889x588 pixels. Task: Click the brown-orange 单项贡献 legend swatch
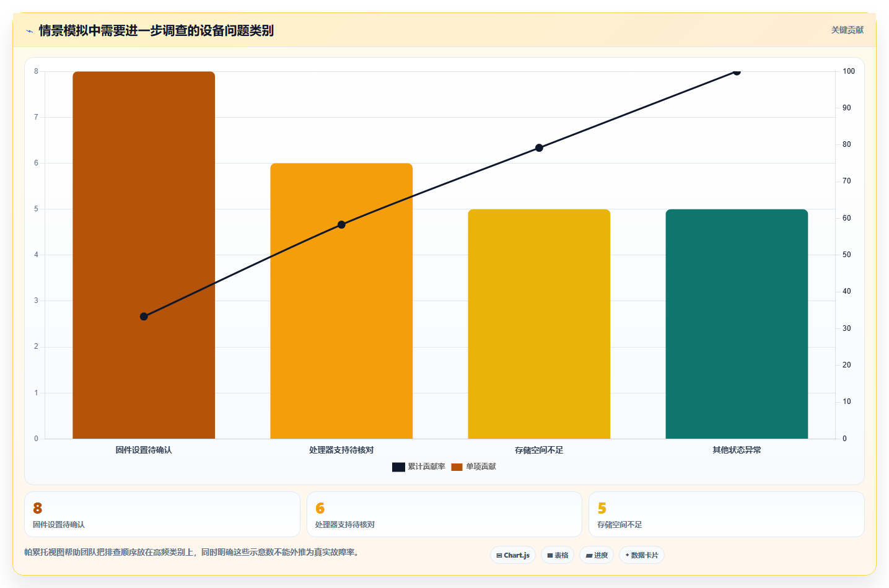(457, 467)
